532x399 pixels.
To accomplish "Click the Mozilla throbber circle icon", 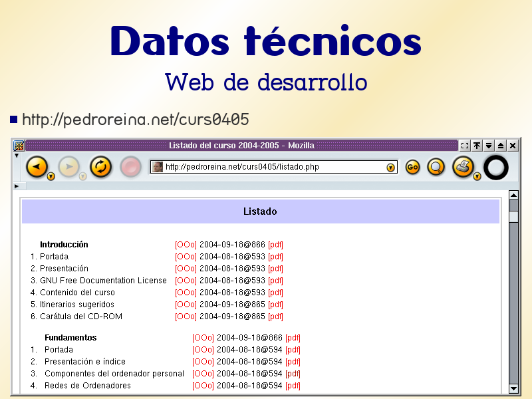I will (x=496, y=167).
